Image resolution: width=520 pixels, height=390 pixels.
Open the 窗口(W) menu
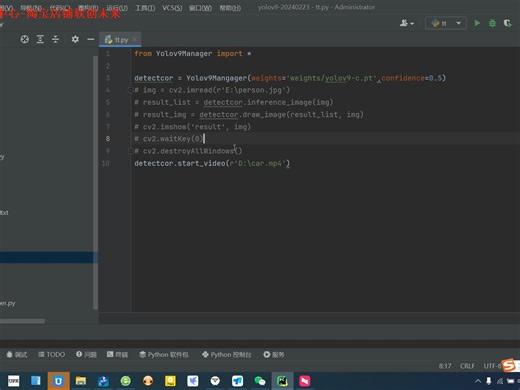(x=200, y=8)
